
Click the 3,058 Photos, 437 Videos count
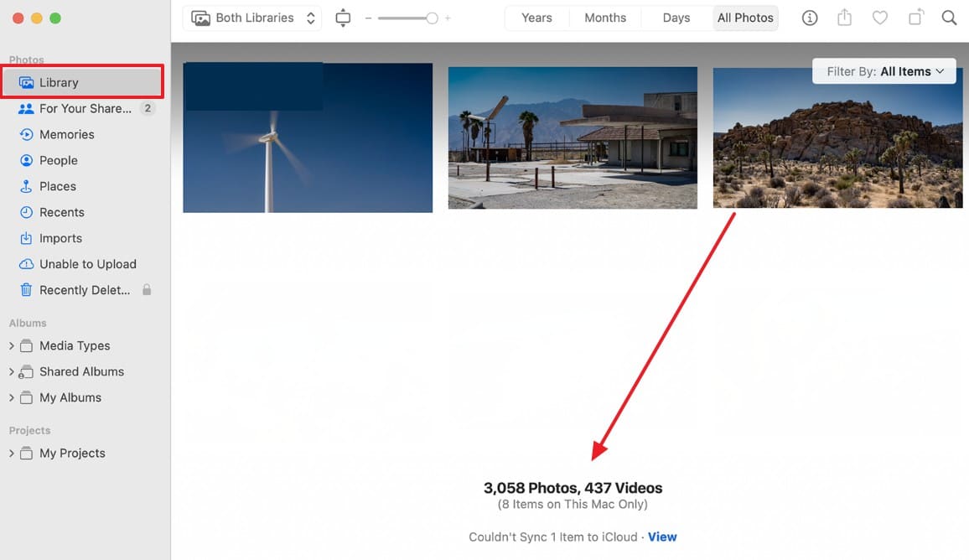click(573, 488)
